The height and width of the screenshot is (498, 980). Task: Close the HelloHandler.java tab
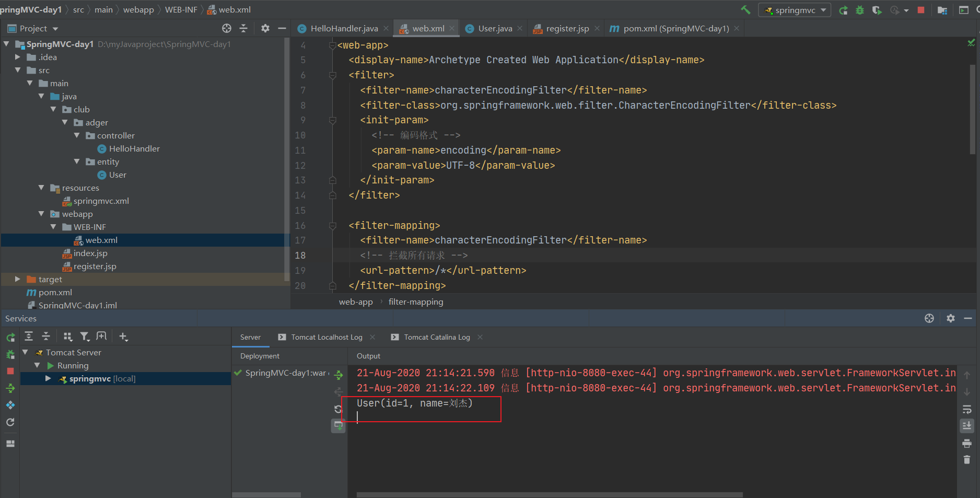coord(386,28)
